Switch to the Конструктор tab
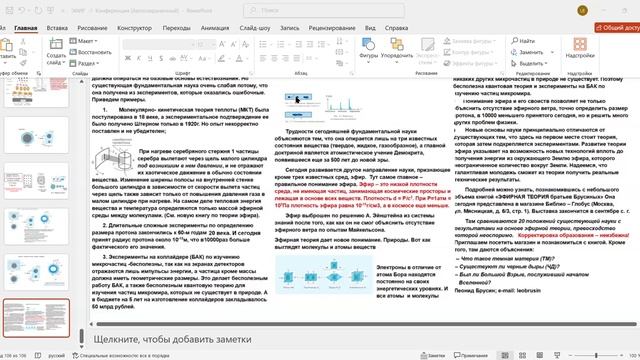 tap(134, 28)
